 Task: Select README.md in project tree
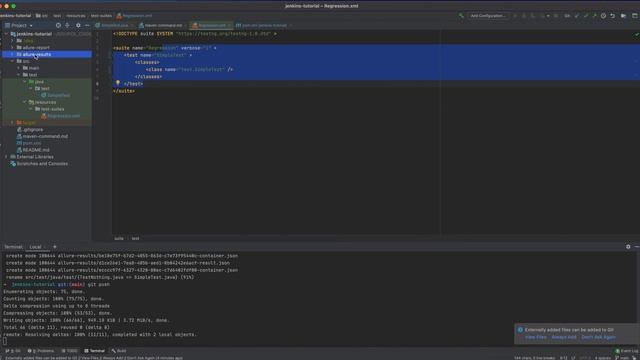point(36,150)
